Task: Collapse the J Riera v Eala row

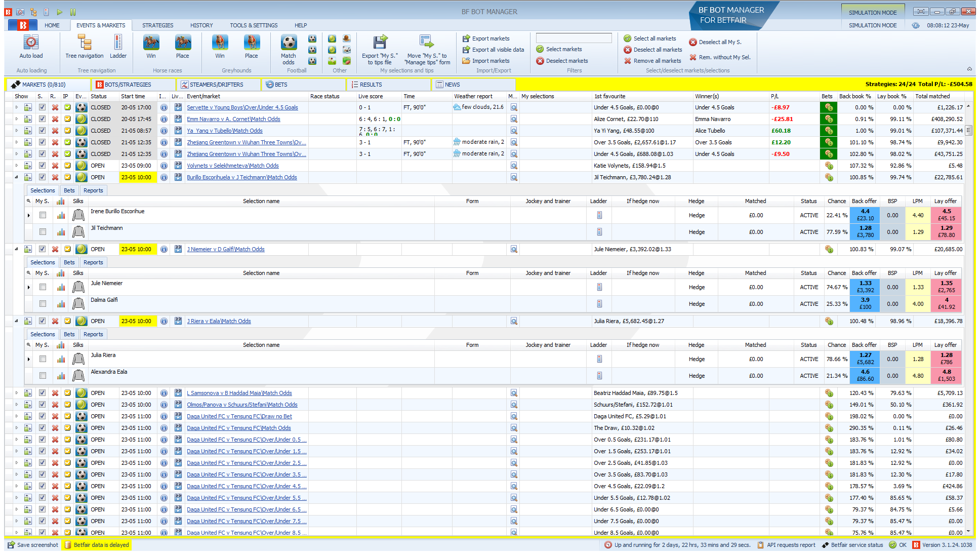Action: click(16, 321)
